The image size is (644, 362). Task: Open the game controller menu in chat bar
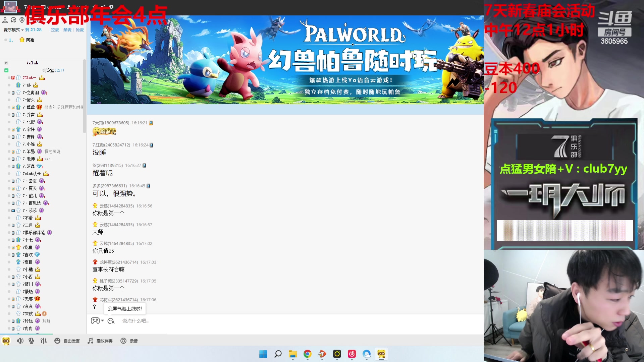click(x=95, y=320)
